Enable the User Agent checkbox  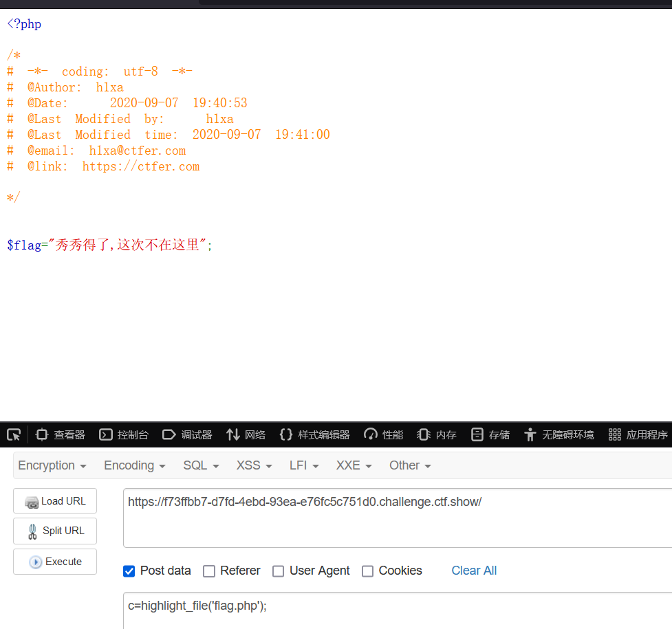(278, 571)
